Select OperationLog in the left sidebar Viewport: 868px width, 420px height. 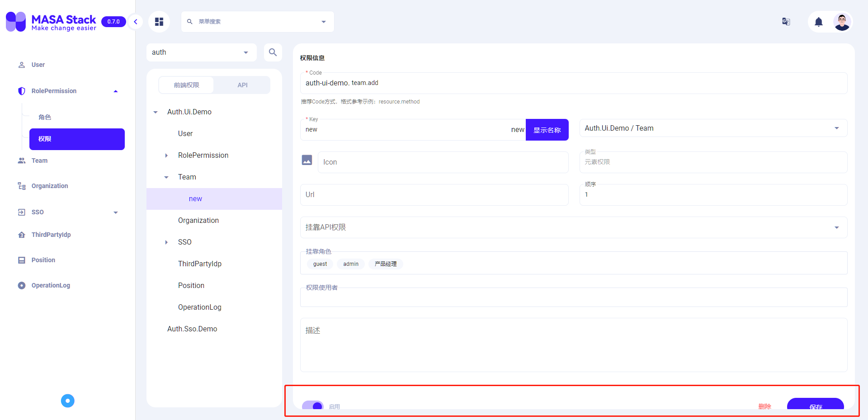[x=50, y=285]
